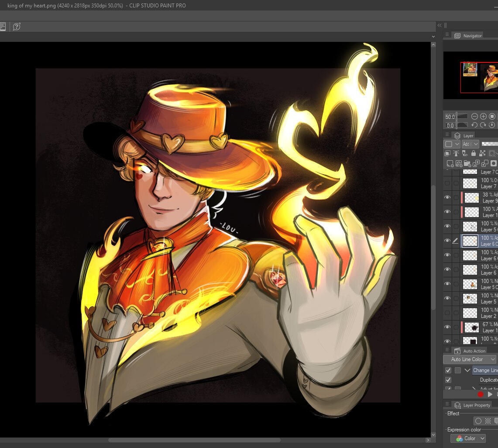Create a new raster layer
Viewport: 498px width, 448px height.
(x=450, y=164)
